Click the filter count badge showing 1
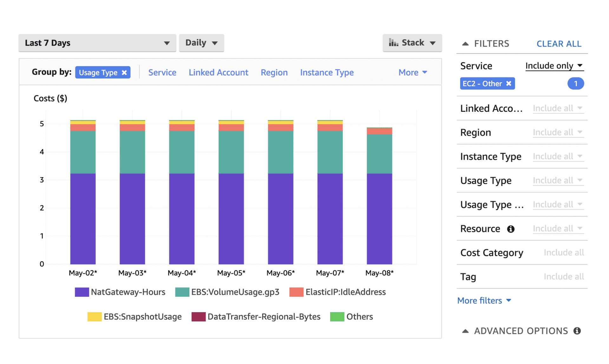The image size is (609, 364). click(x=576, y=83)
